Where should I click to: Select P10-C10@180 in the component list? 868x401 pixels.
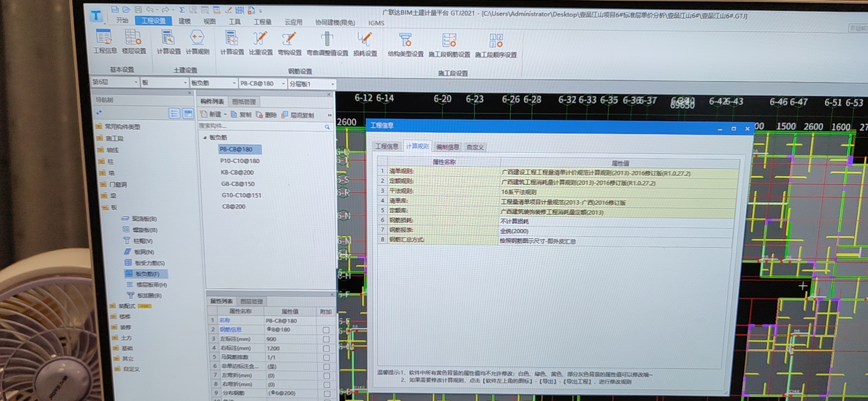[240, 161]
